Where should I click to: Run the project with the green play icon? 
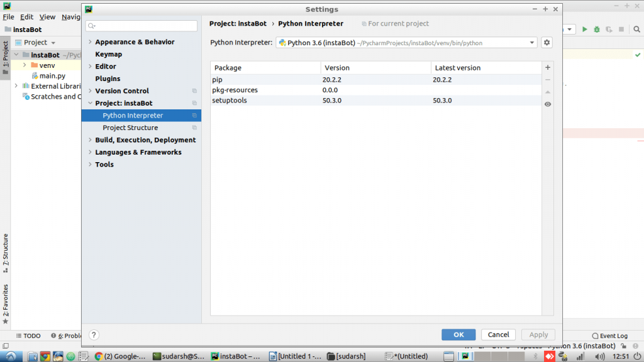click(x=584, y=29)
